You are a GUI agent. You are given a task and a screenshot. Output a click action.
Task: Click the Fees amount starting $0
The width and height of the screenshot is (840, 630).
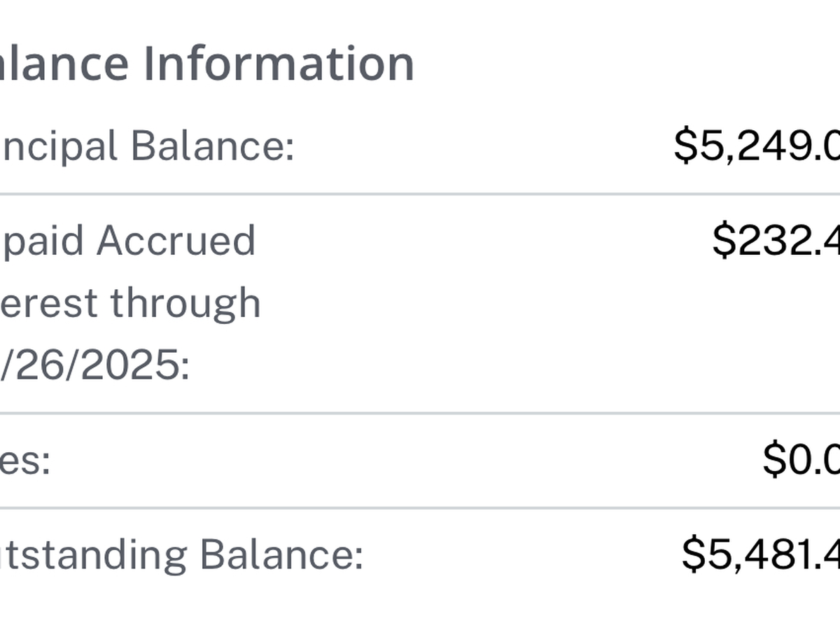(801, 461)
